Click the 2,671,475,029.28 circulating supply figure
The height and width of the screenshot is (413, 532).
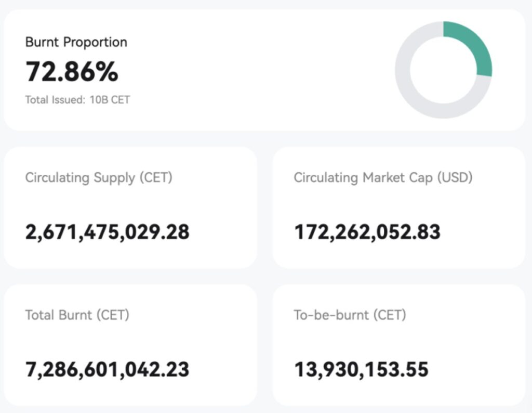108,232
